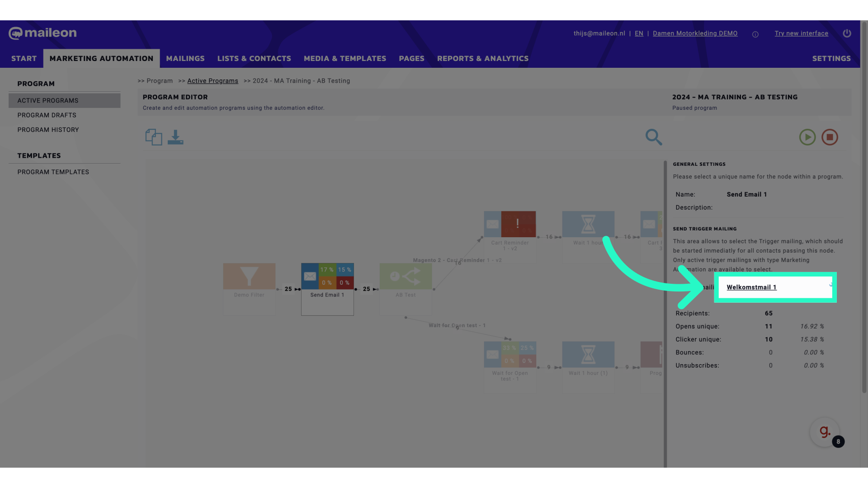Open the MARKETING AUTOMATION menu tab

[101, 58]
